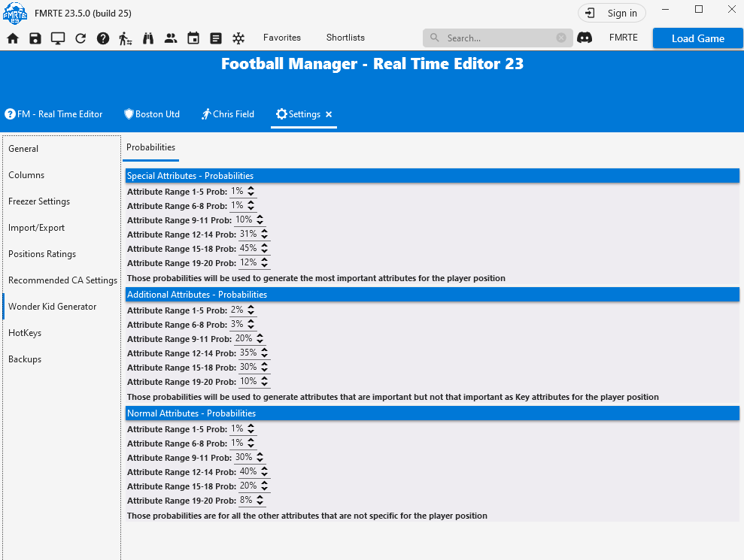This screenshot has height=560, width=744.
Task: Open the freezer snowflake icon
Action: point(238,38)
